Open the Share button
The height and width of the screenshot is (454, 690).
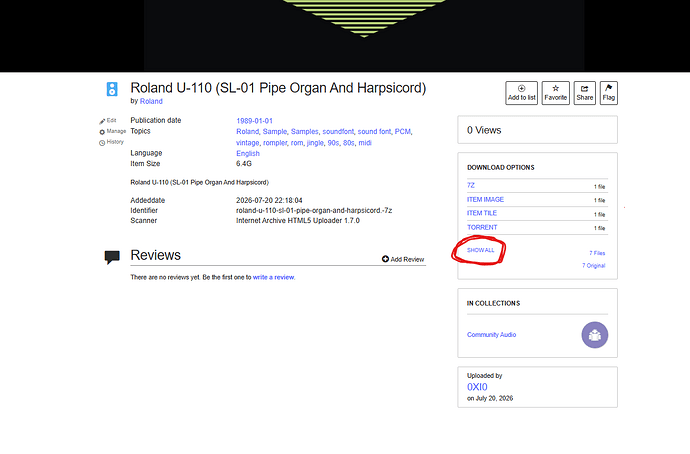click(x=584, y=93)
